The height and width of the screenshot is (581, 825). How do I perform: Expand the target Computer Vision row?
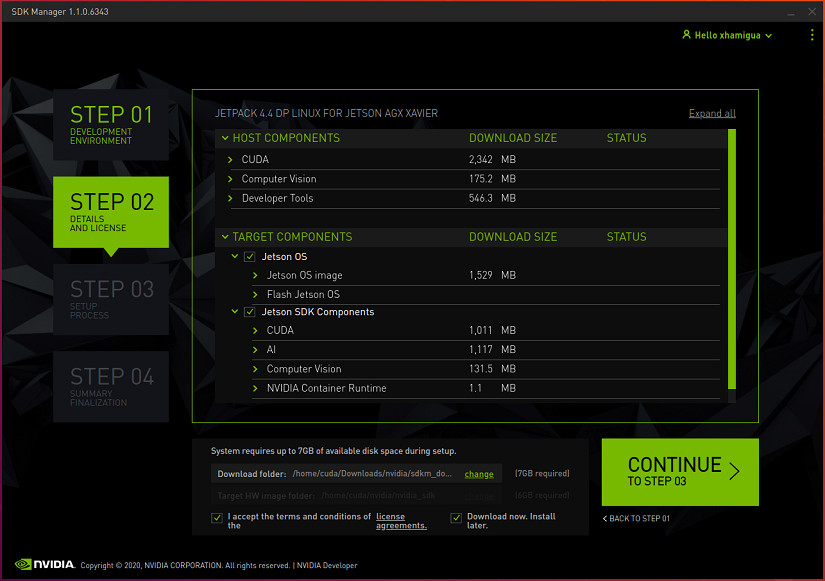click(255, 369)
